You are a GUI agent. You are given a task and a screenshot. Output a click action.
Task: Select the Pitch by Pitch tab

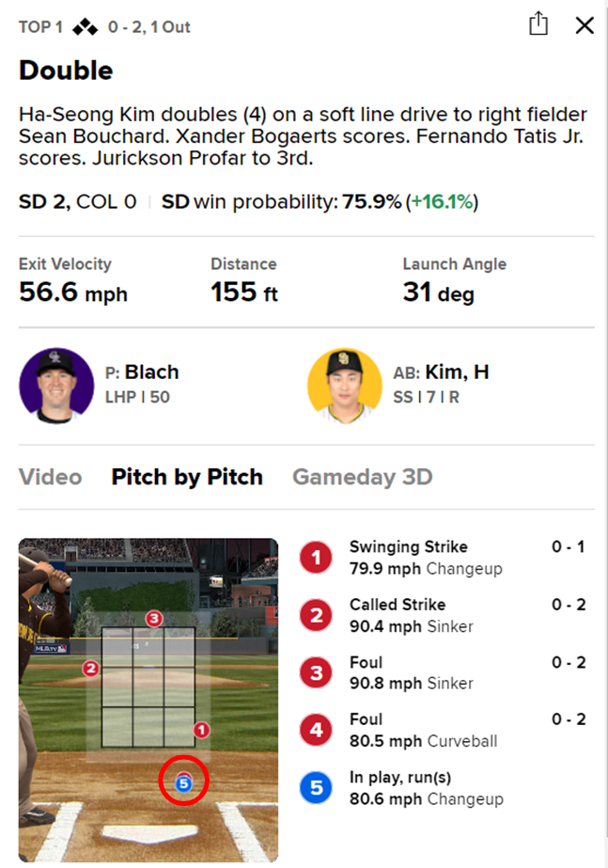pos(187,477)
